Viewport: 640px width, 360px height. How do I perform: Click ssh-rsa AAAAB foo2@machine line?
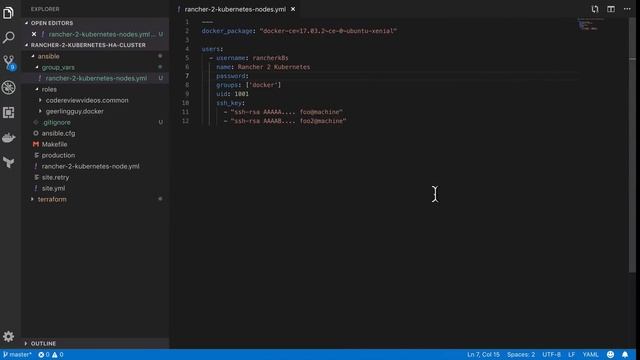[x=285, y=121]
